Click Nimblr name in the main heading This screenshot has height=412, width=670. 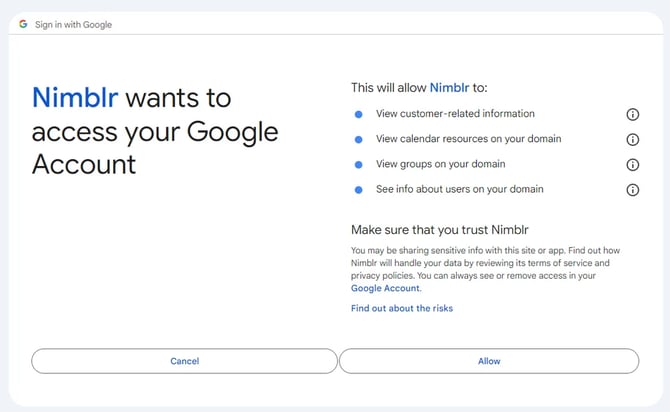coord(75,97)
